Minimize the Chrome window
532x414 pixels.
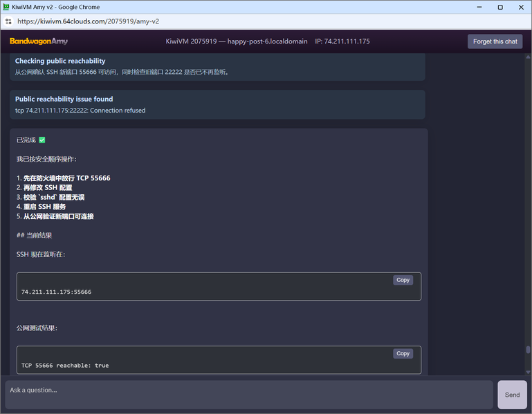(479, 7)
